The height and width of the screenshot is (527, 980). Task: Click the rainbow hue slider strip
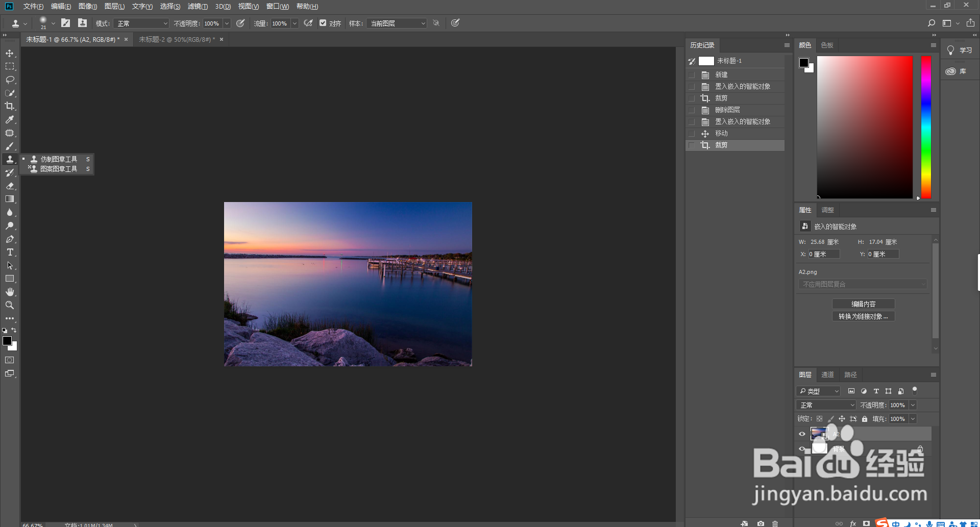[926, 128]
